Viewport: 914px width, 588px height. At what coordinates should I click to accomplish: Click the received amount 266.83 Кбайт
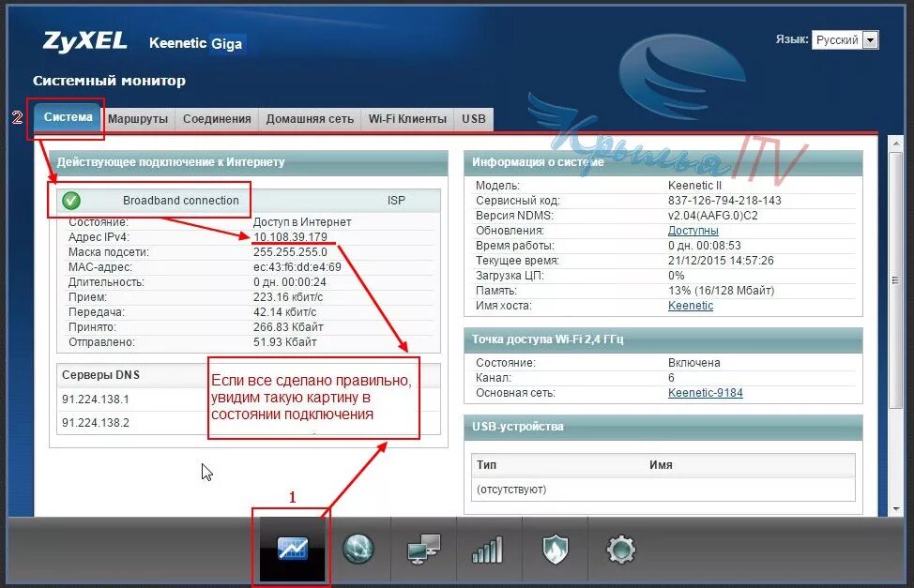[x=288, y=327]
